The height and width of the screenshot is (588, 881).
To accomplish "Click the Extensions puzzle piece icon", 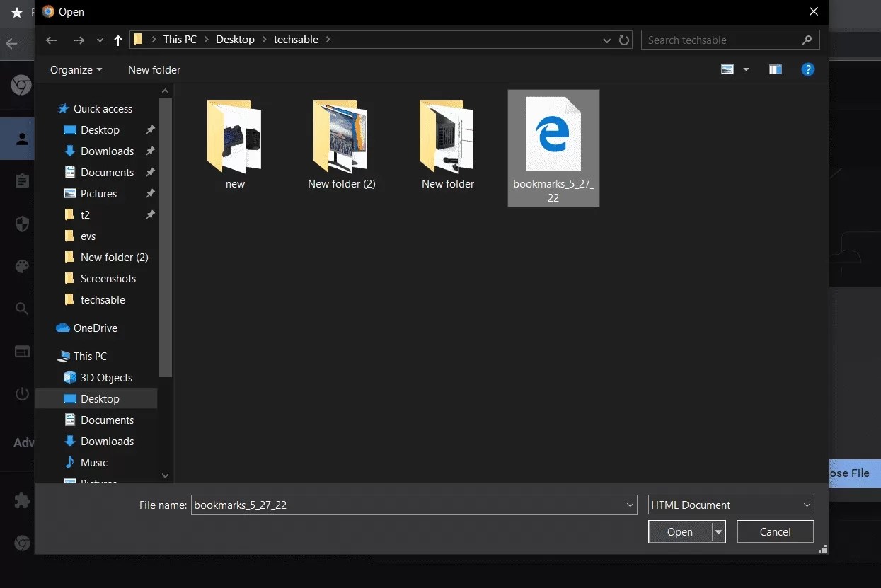I will (x=21, y=500).
